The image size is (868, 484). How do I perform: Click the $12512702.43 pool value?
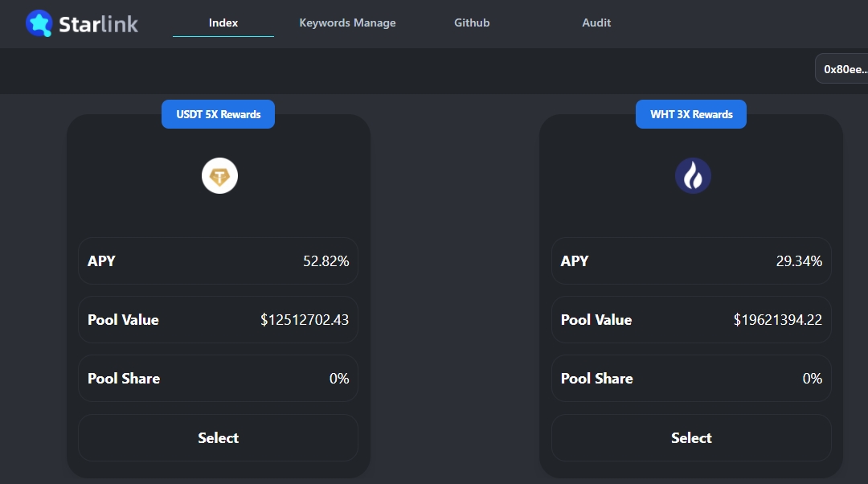pyautogui.click(x=305, y=320)
